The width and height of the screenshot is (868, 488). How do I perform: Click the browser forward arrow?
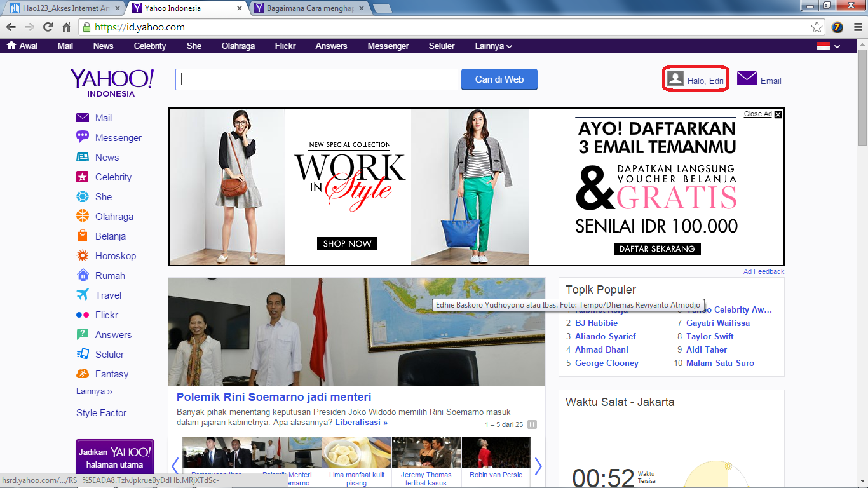point(29,27)
